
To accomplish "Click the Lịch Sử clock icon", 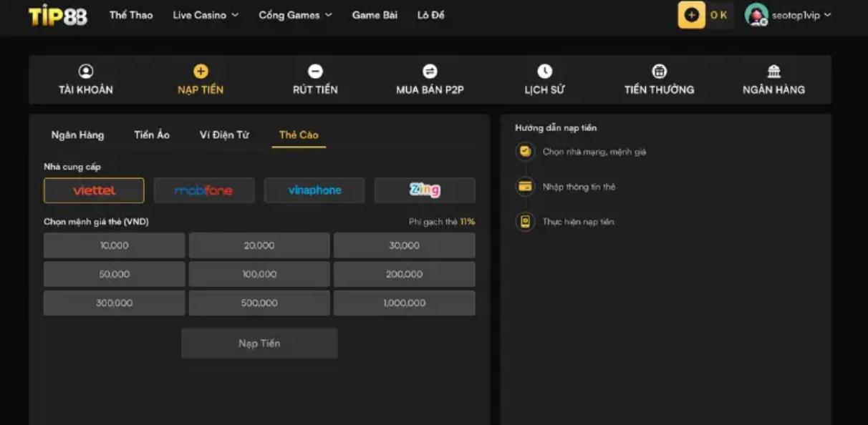I will (545, 71).
